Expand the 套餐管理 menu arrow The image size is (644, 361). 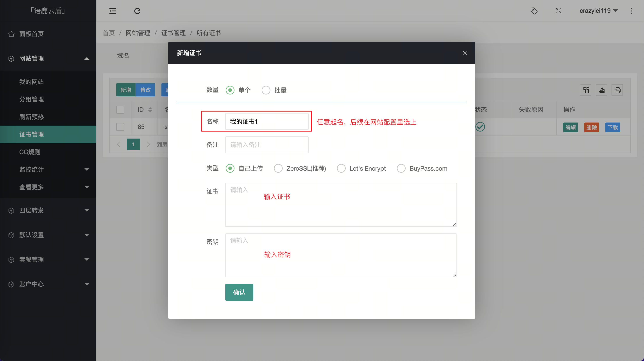click(x=87, y=259)
